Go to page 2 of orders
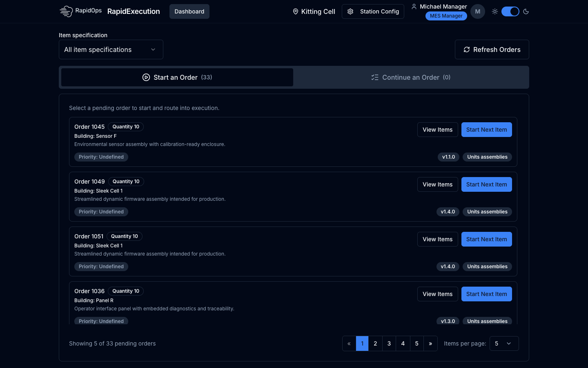The image size is (588, 368). (x=375, y=343)
